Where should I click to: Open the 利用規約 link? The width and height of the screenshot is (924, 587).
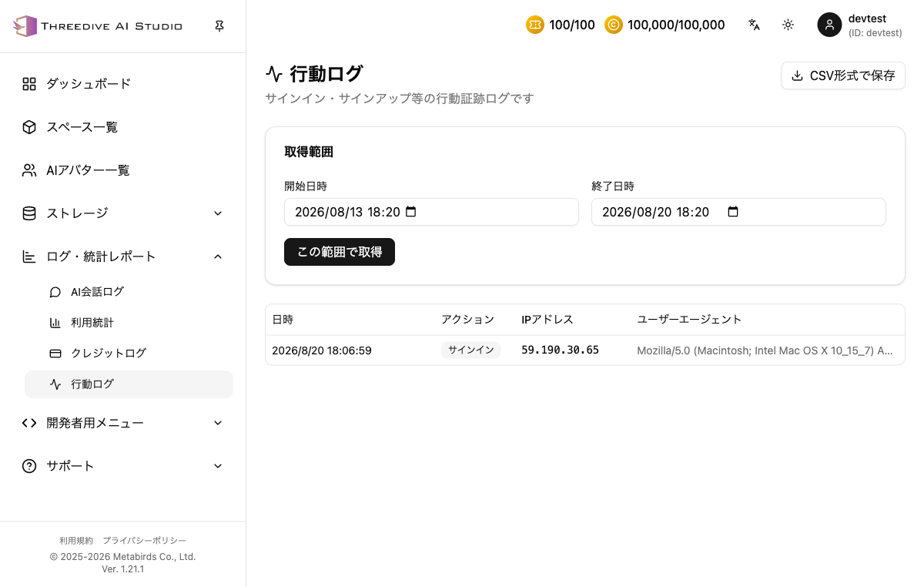pos(76,541)
